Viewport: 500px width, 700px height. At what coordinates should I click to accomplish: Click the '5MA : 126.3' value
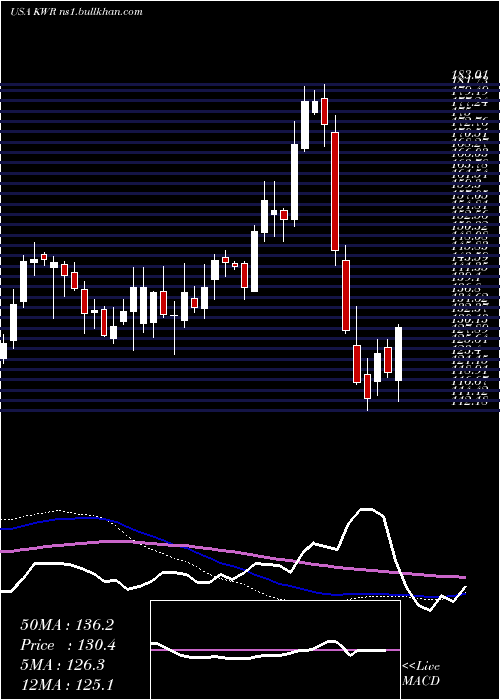tap(62, 665)
